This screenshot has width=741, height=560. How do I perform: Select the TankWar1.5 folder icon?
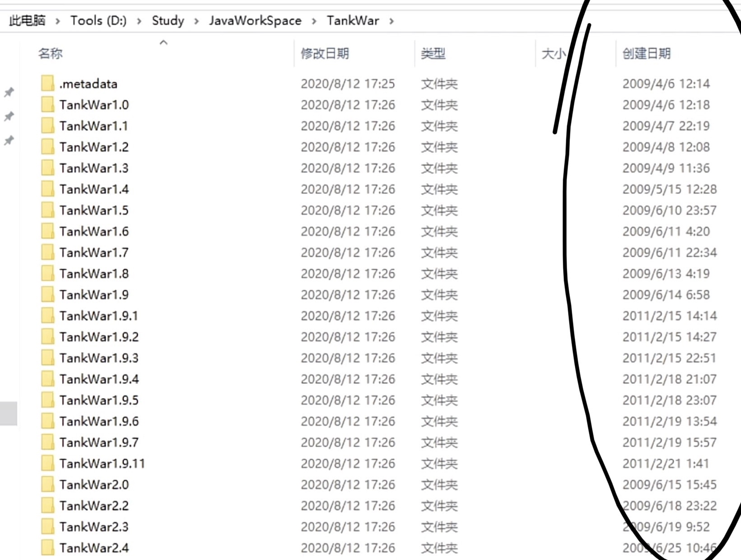[47, 210]
